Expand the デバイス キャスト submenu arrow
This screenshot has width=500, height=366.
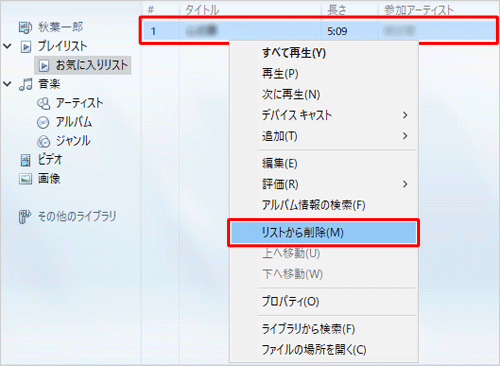(405, 115)
